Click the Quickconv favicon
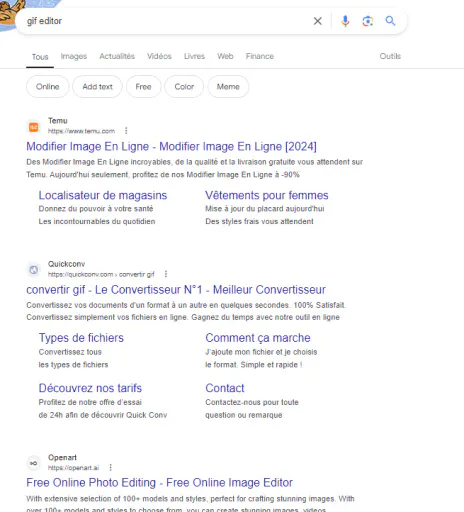This screenshot has height=512, width=464. click(34, 270)
